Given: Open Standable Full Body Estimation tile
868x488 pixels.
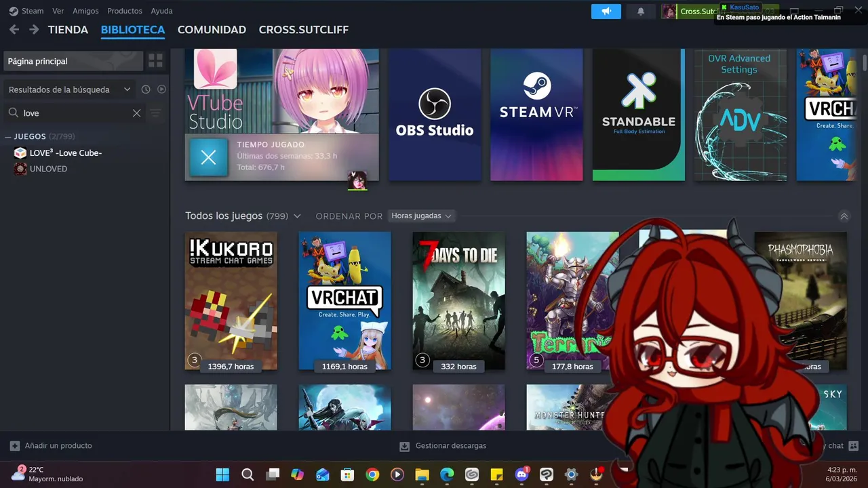Looking at the screenshot, I should click(639, 115).
